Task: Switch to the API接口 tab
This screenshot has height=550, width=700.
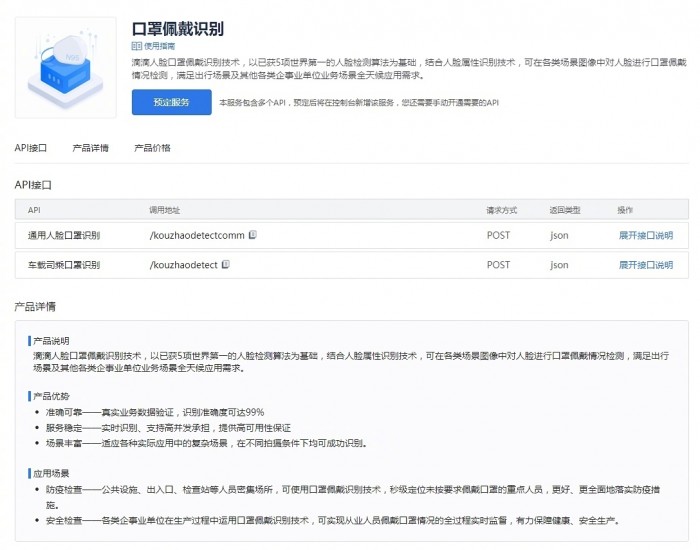Action: click(31, 148)
